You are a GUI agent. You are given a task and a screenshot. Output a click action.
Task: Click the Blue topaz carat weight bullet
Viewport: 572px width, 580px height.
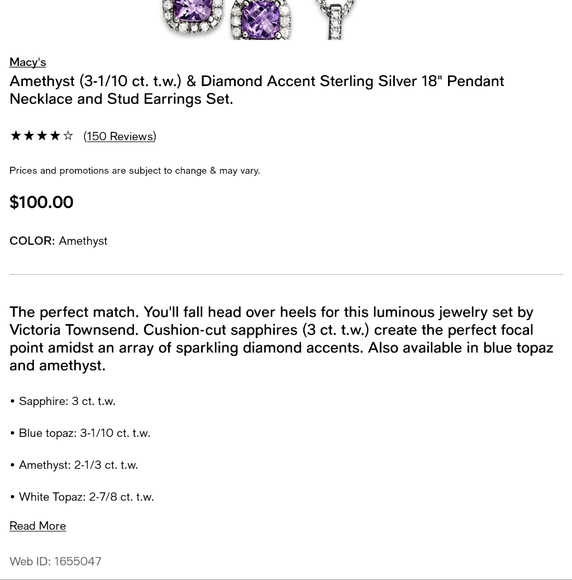point(80,433)
